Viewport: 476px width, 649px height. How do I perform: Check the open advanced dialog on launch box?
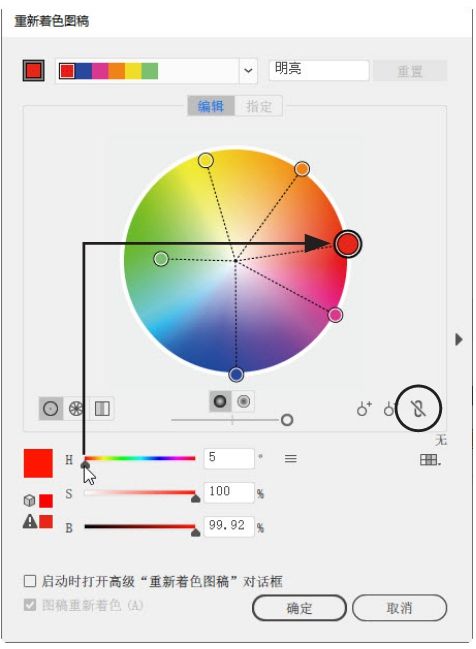click(30, 581)
